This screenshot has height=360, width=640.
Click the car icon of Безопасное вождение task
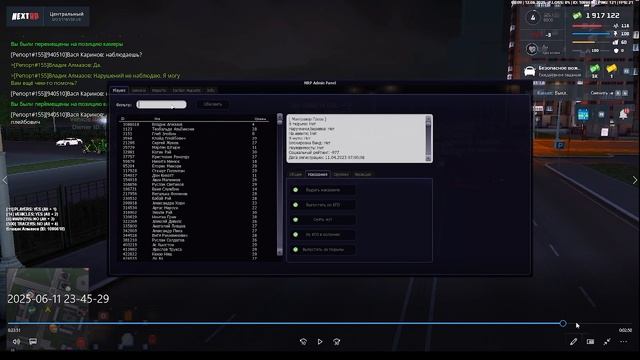point(529,71)
